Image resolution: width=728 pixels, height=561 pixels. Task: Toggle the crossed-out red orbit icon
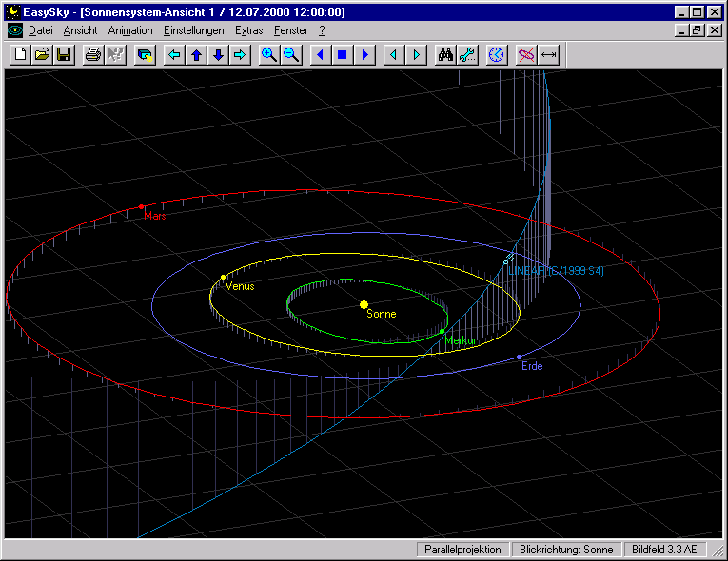[526, 55]
